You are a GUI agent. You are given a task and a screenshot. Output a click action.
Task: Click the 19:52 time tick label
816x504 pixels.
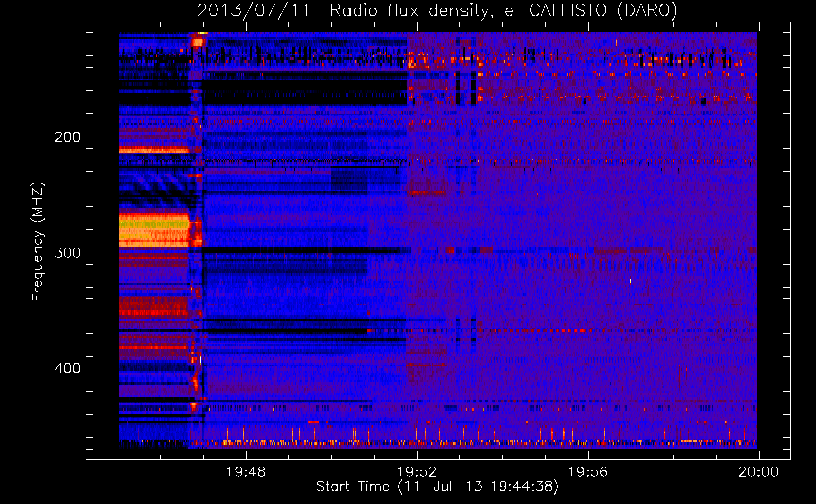tap(417, 472)
